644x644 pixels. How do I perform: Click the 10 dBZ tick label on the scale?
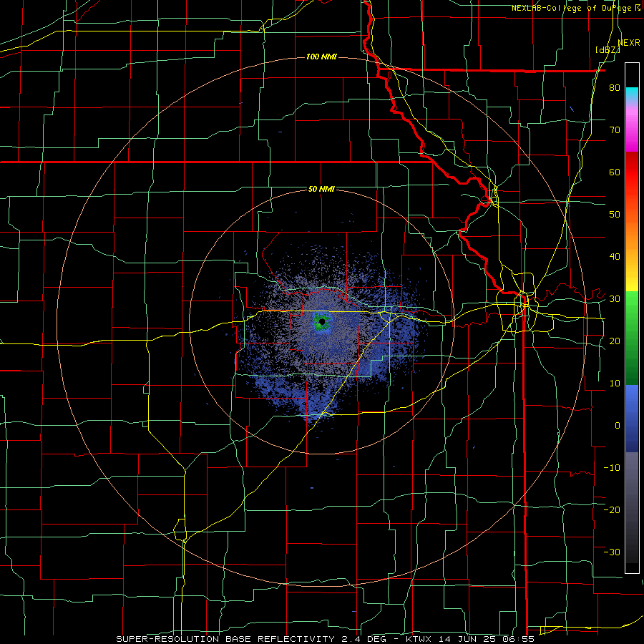click(x=615, y=384)
